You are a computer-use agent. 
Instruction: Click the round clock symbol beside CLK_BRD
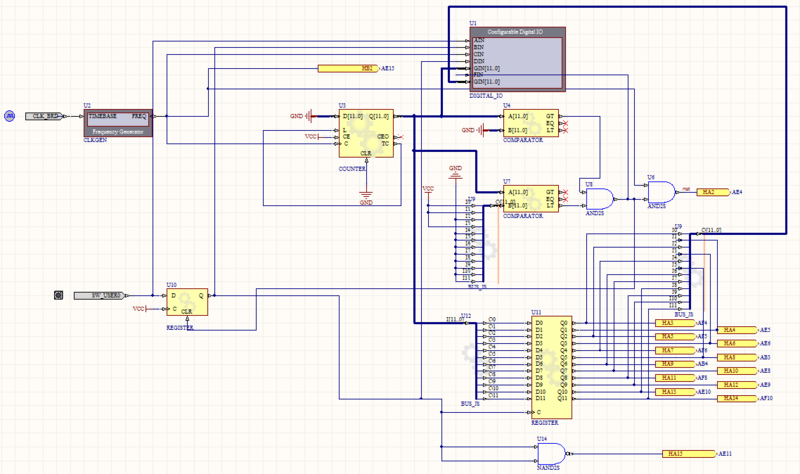coord(9,116)
